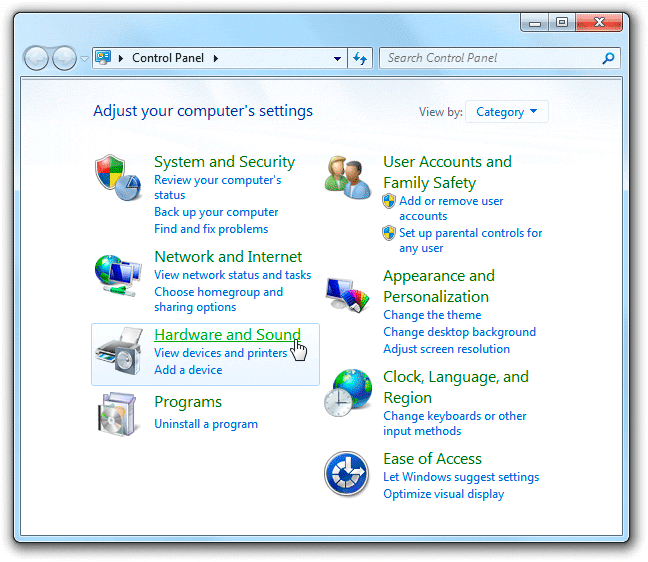Click Change the theme
The width and height of the screenshot is (648, 562).
432,315
